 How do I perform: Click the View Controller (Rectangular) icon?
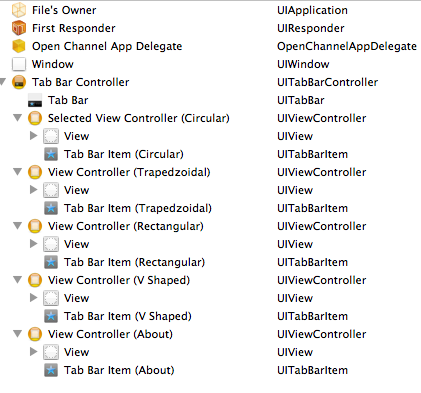(35, 226)
